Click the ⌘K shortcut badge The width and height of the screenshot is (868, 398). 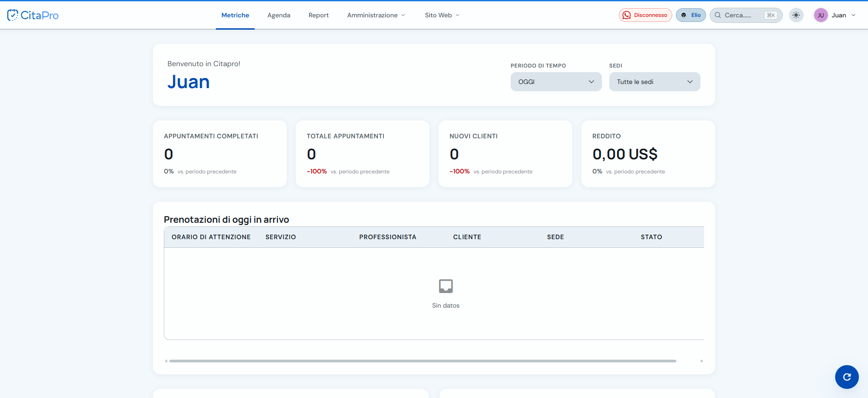[771, 15]
